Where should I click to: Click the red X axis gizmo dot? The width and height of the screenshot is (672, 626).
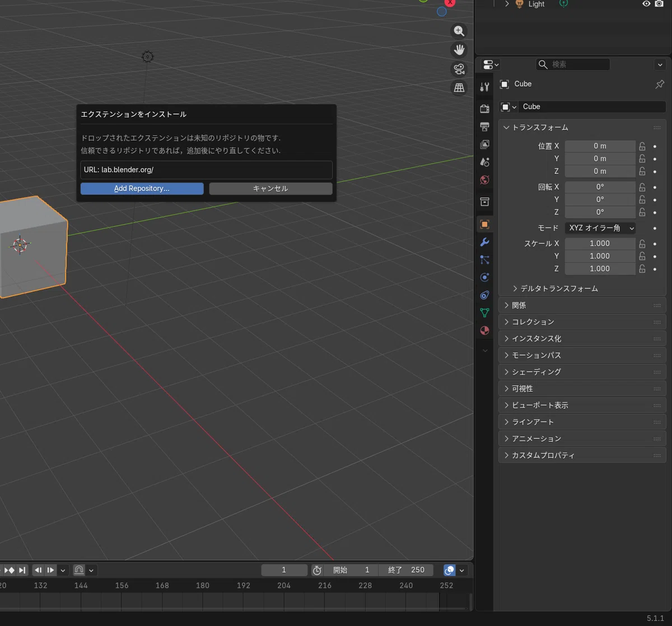pyautogui.click(x=450, y=3)
